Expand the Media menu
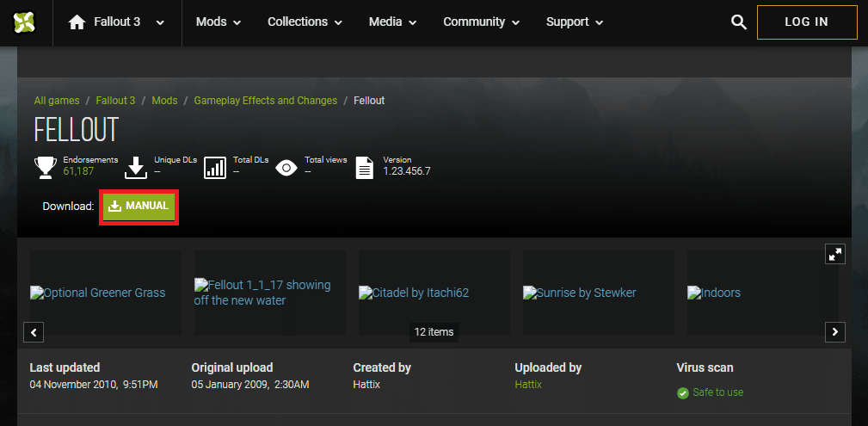The height and width of the screenshot is (426, 868). (392, 22)
